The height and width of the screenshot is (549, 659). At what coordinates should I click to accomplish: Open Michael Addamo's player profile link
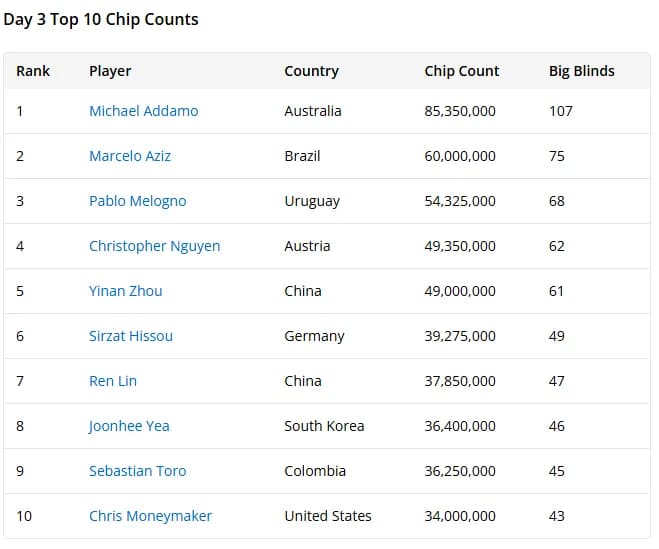[x=143, y=111]
